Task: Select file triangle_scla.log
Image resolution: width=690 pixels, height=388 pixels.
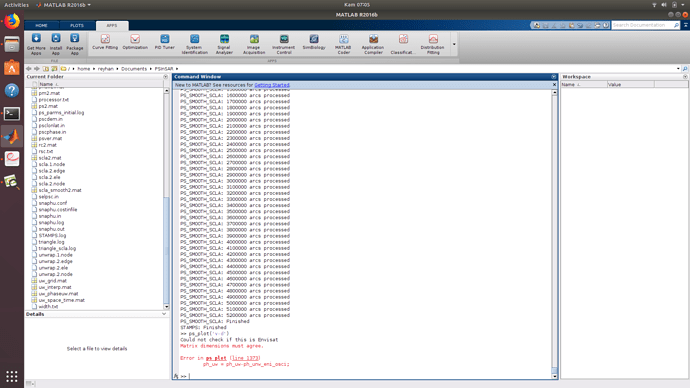Action: coord(57,248)
